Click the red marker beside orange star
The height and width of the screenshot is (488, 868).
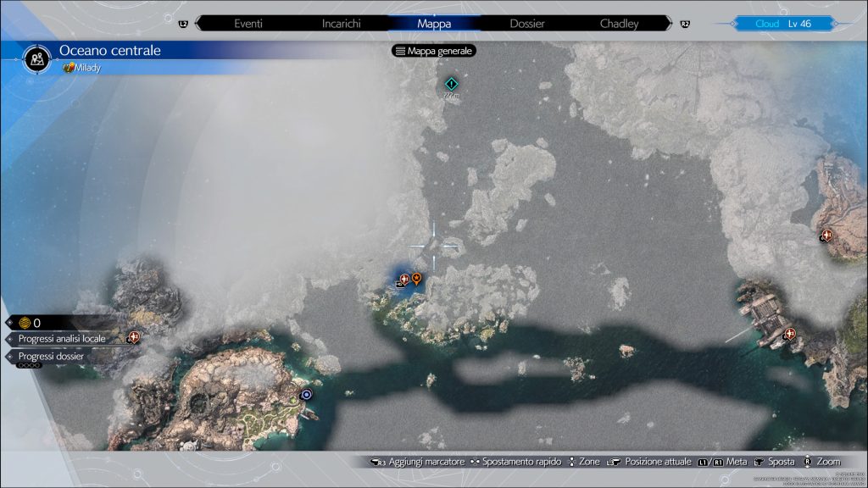click(x=404, y=280)
